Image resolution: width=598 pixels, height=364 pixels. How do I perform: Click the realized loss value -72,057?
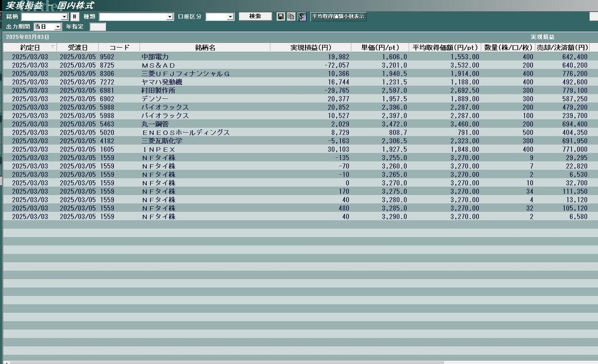point(336,65)
